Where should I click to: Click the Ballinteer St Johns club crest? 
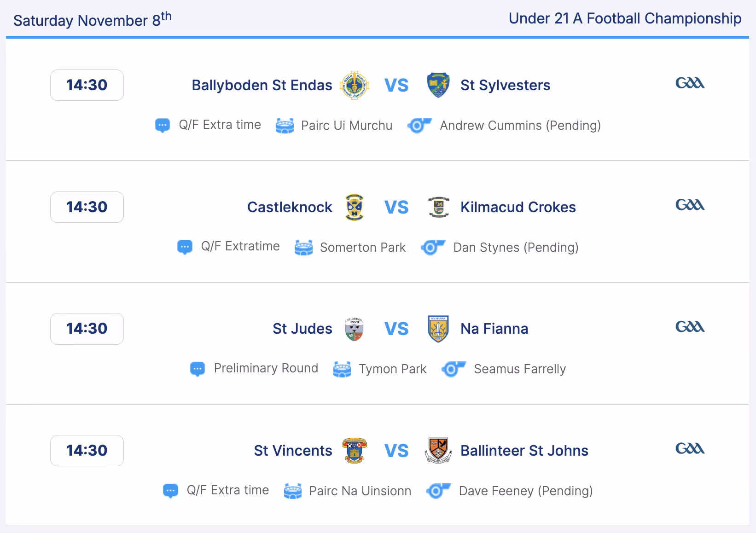tap(438, 451)
